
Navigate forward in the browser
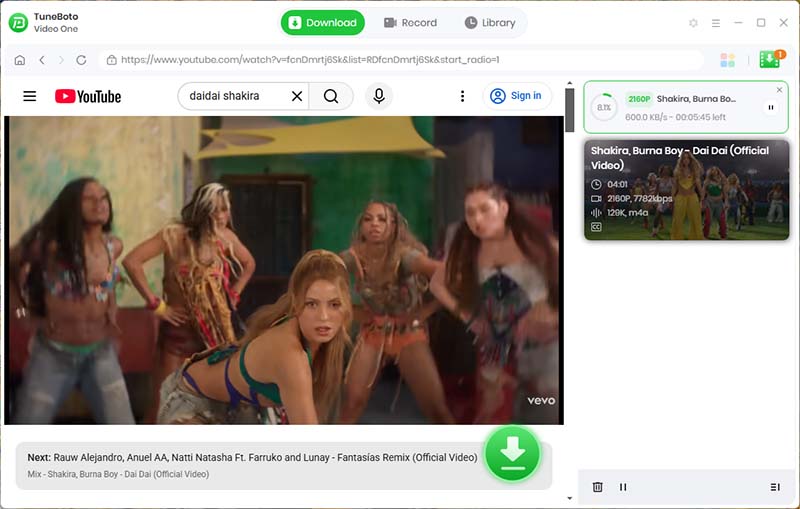[61, 60]
